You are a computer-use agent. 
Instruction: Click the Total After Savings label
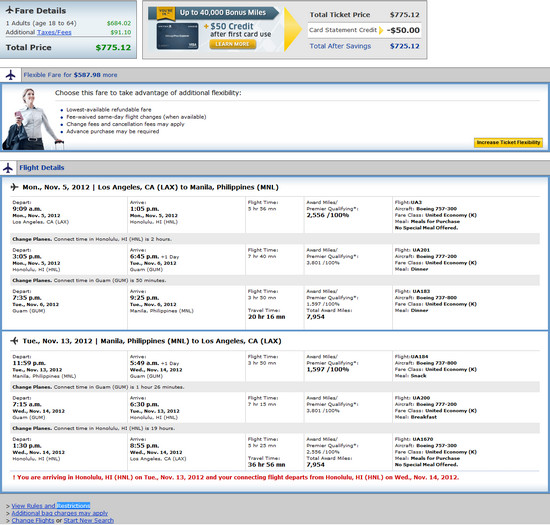[340, 46]
